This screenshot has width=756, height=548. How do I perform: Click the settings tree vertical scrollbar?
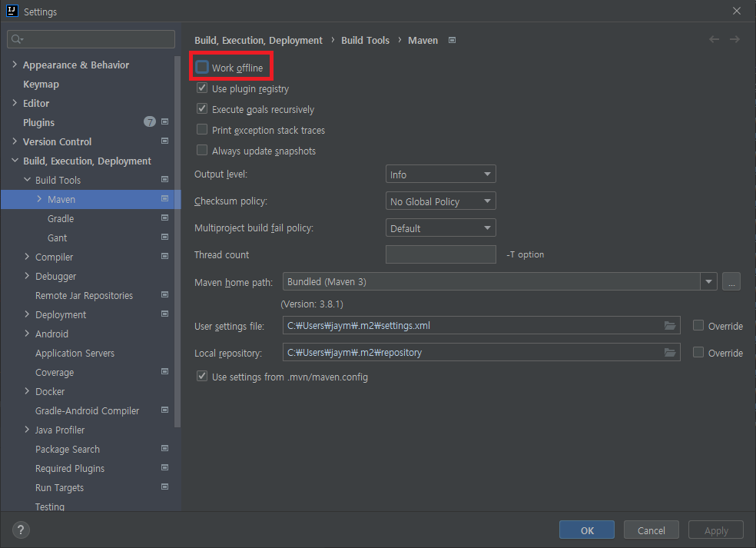coord(177,241)
